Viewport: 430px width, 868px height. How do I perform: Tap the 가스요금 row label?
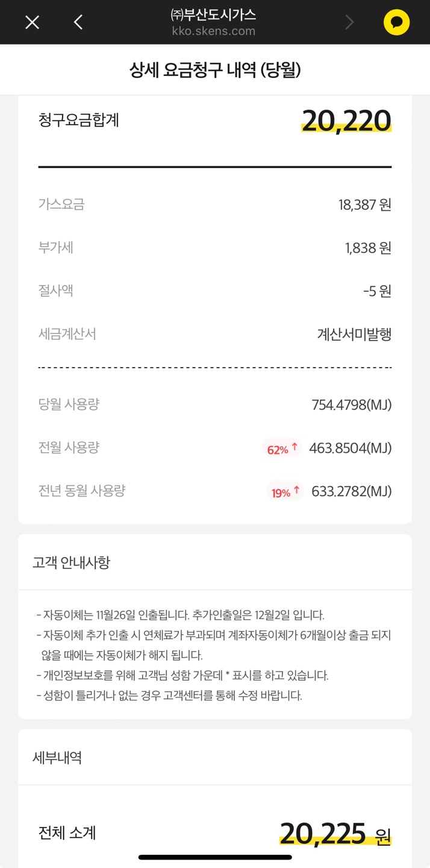click(61, 204)
